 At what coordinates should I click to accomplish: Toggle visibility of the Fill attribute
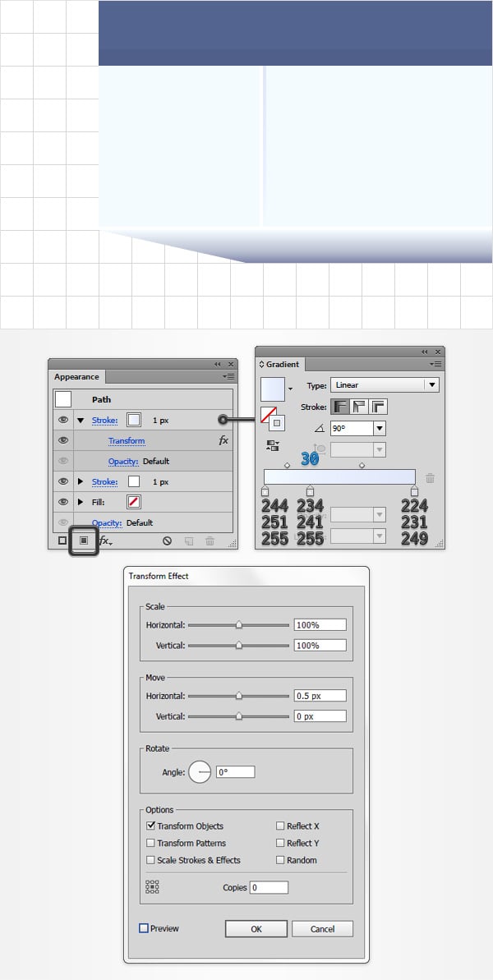(x=63, y=502)
